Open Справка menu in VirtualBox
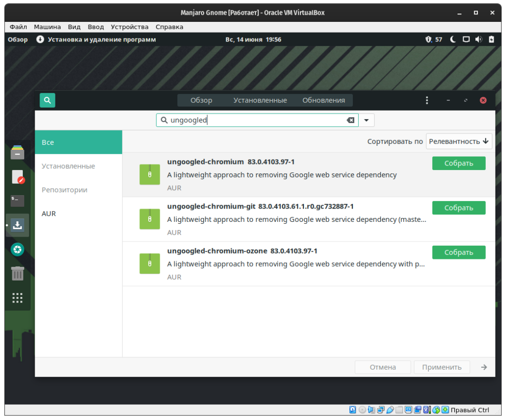Screen dimensions: 506x420 [169, 27]
